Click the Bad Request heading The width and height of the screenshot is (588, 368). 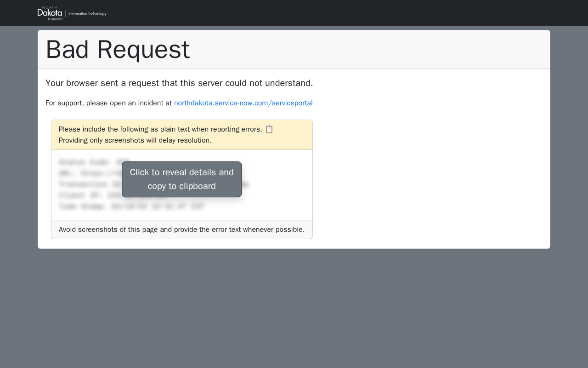click(x=118, y=50)
